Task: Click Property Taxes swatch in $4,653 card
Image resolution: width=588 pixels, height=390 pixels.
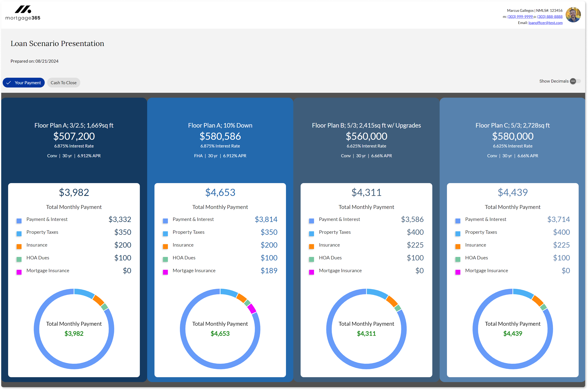Action: coord(165,234)
